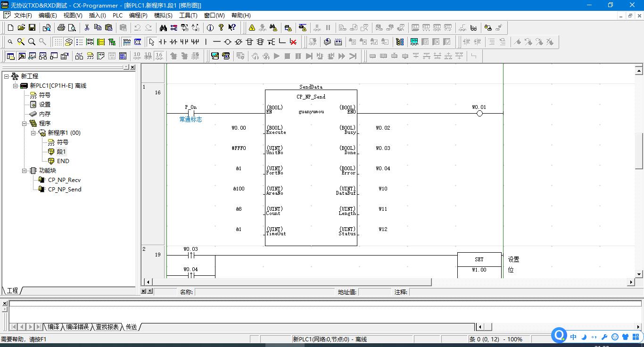Click the input method 中 tray icon

pos(573,337)
